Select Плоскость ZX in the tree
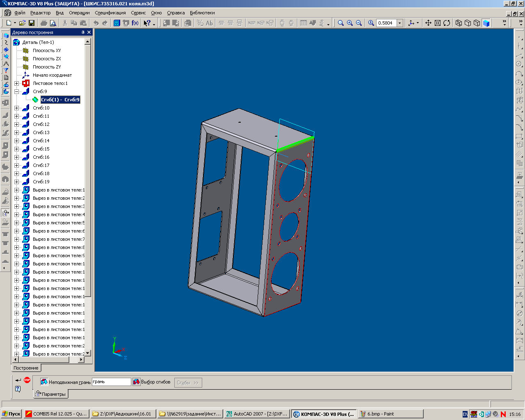The image size is (525, 420). (47, 59)
